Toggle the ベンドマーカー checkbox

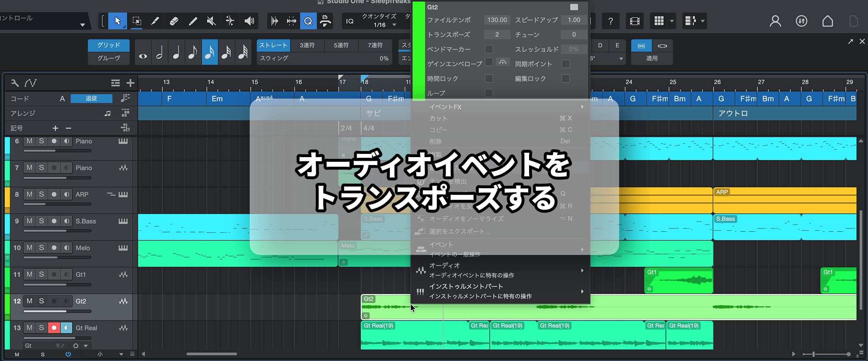tap(489, 49)
